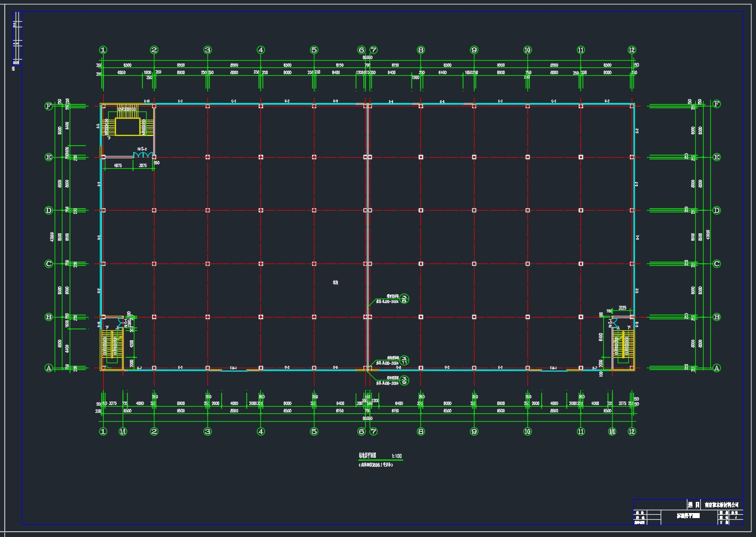
Task: Click the FM乙-2 double door symbol
Action: pos(143,154)
